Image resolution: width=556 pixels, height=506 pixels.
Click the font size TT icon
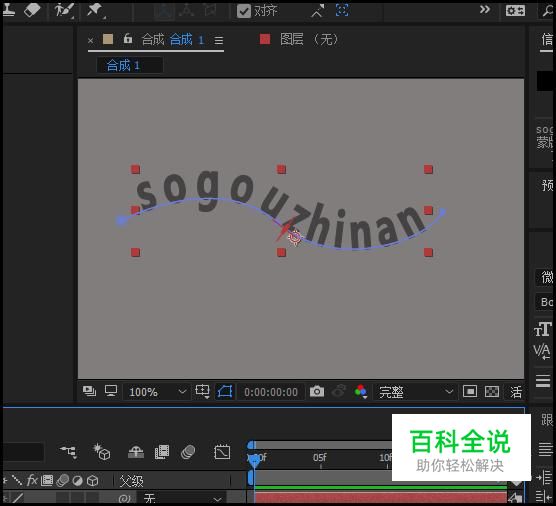[x=543, y=329]
